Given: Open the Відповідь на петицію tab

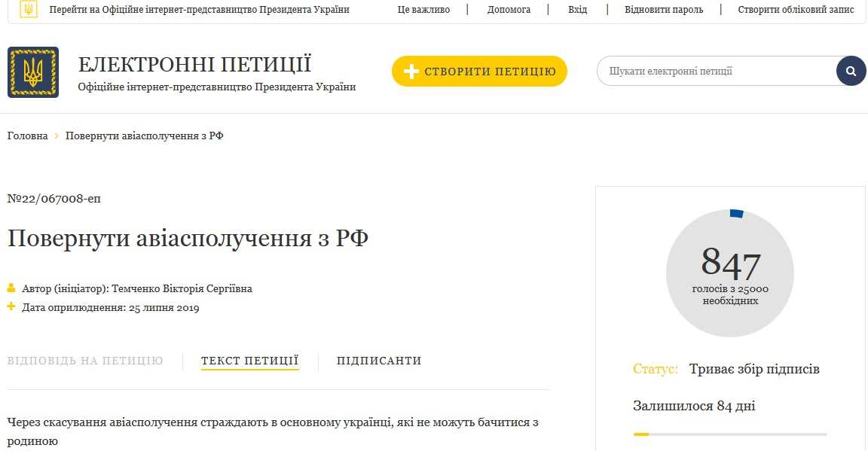Looking at the screenshot, I should pos(85,361).
